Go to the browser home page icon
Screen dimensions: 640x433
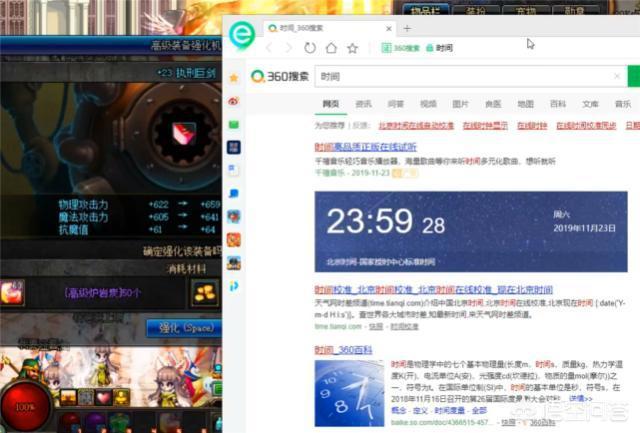coord(331,48)
